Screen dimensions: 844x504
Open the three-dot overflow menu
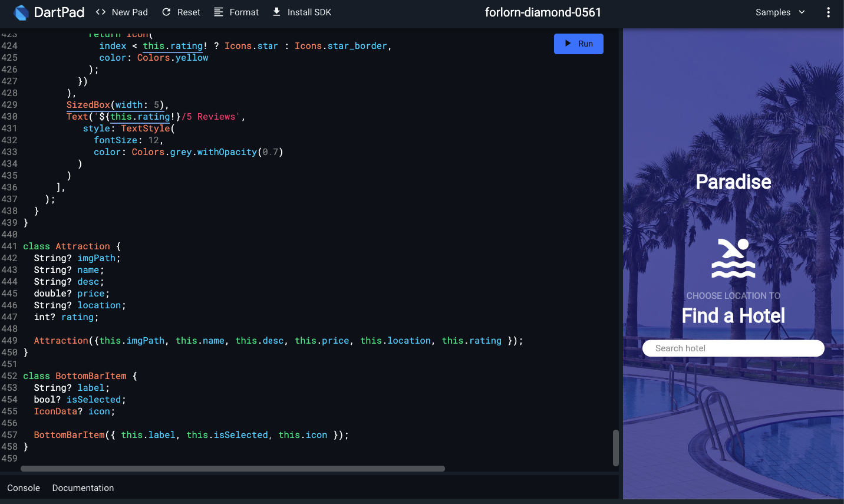[x=828, y=12]
